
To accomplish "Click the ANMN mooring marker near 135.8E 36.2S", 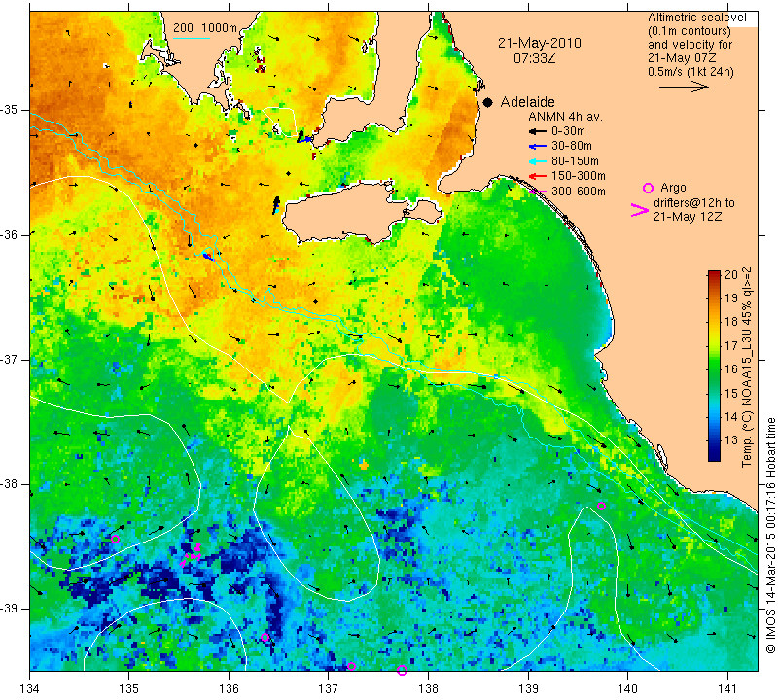I will click(x=207, y=256).
